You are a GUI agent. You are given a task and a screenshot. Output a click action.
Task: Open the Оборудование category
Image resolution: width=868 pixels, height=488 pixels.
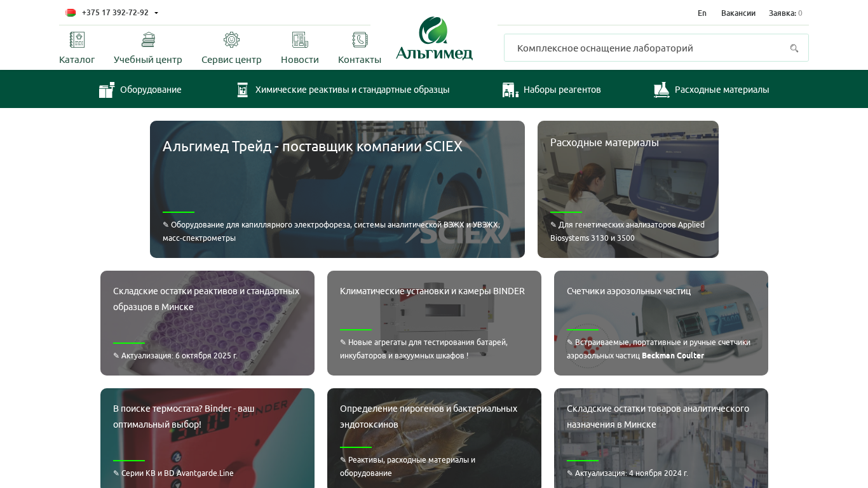click(151, 90)
